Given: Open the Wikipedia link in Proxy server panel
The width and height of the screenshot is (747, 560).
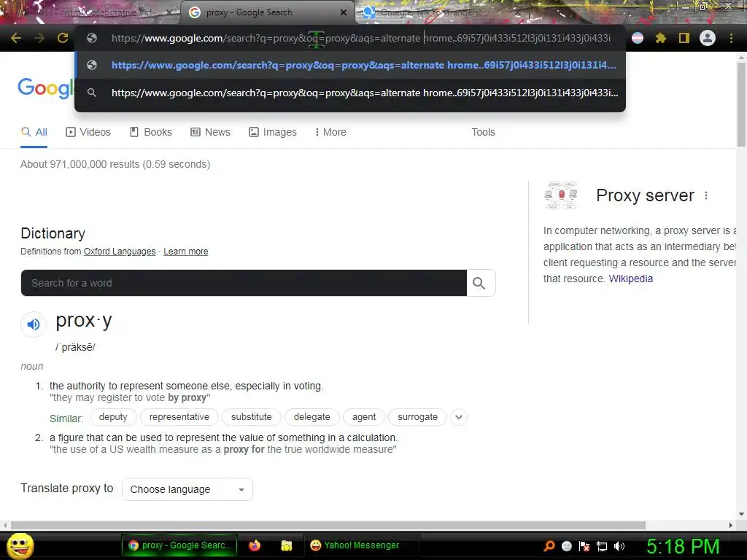Looking at the screenshot, I should (631, 279).
